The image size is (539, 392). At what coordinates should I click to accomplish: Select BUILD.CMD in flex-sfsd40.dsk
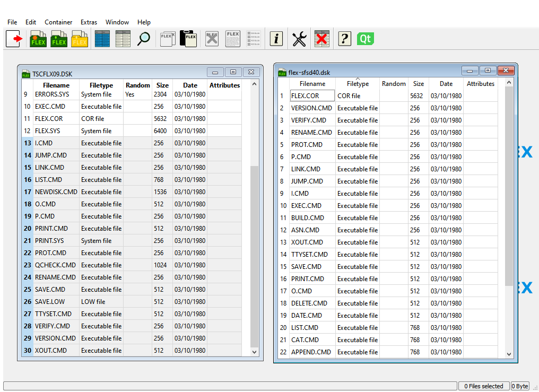(x=312, y=218)
